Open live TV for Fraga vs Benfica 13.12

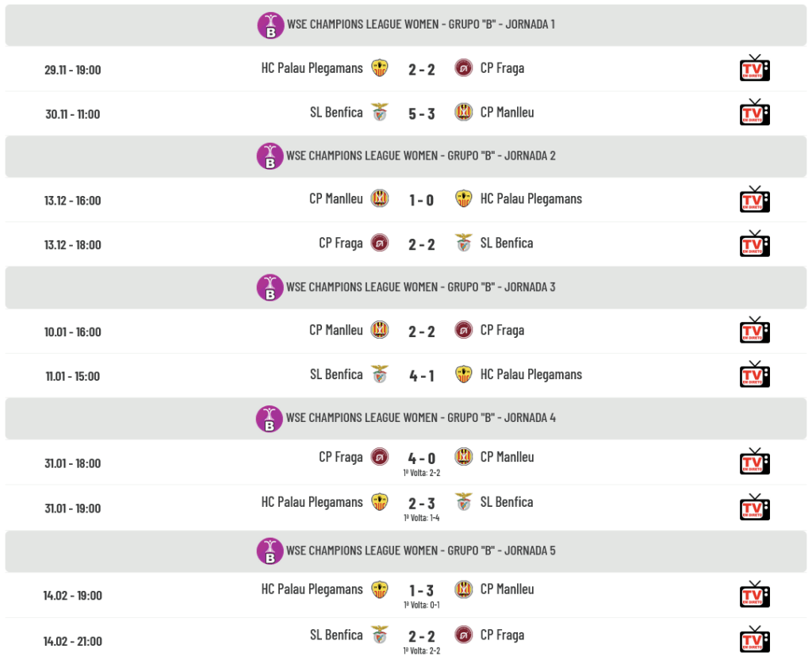coord(754,244)
